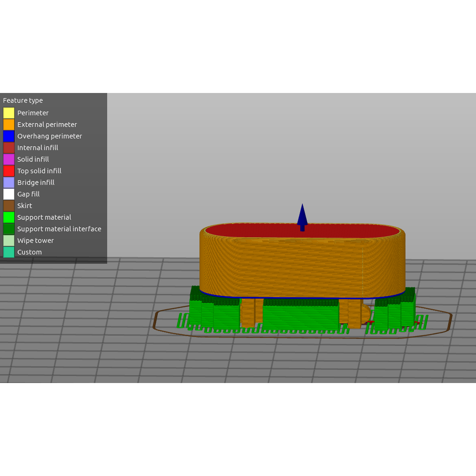Click the red Top solid infill swatch
The image size is (476, 476).
coord(9,171)
